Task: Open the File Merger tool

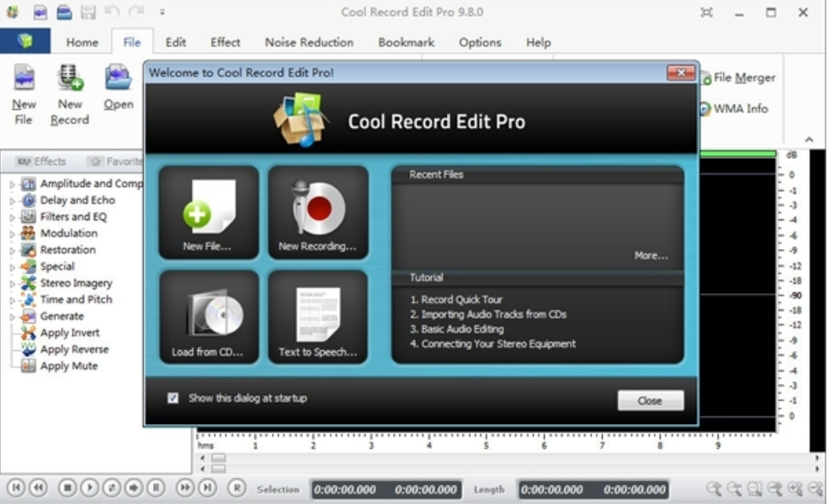Action: tap(738, 78)
